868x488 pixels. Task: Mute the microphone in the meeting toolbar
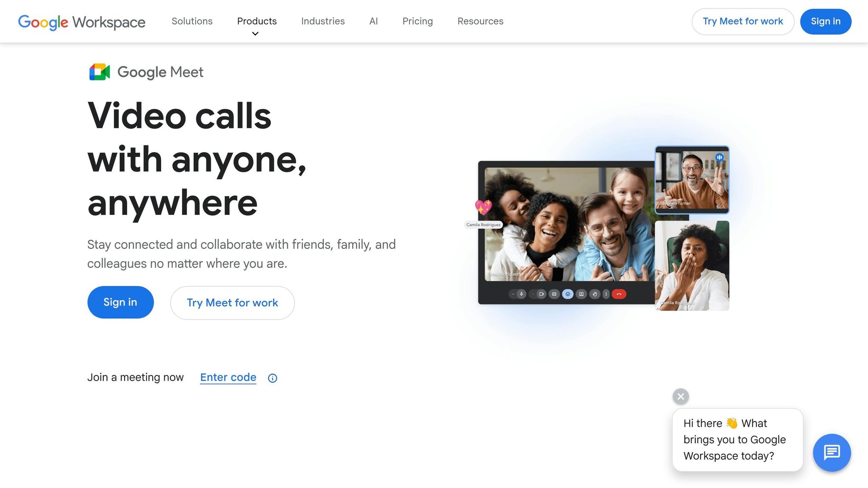[521, 294]
